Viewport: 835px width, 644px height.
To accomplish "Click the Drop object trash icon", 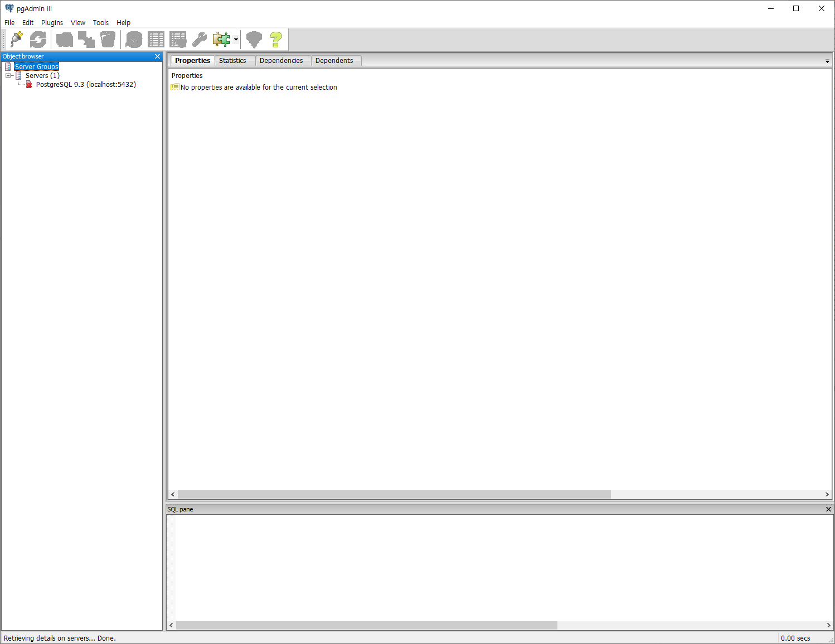I will tap(108, 40).
